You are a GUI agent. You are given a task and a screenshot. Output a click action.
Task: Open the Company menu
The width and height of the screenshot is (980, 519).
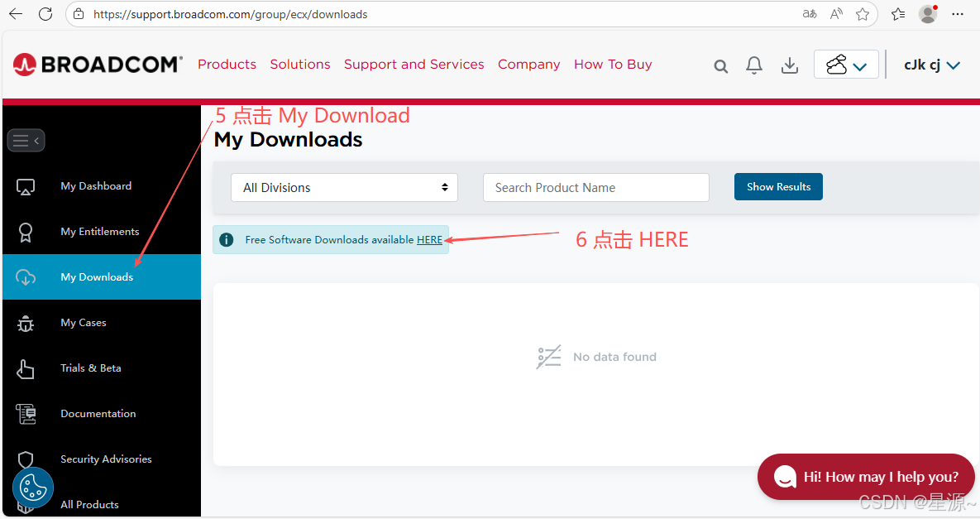point(528,65)
